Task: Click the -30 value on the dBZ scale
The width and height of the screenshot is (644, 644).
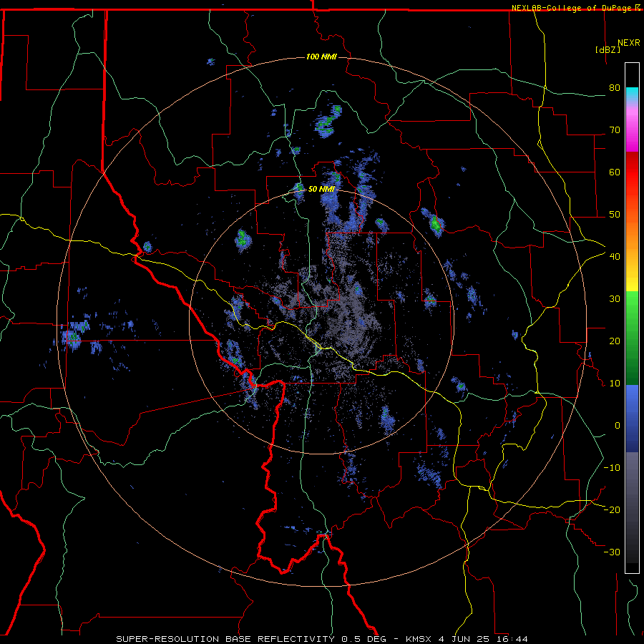Action: [612, 552]
